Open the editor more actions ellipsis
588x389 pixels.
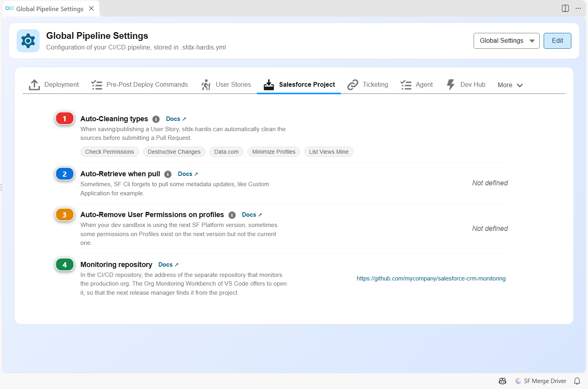click(x=578, y=8)
